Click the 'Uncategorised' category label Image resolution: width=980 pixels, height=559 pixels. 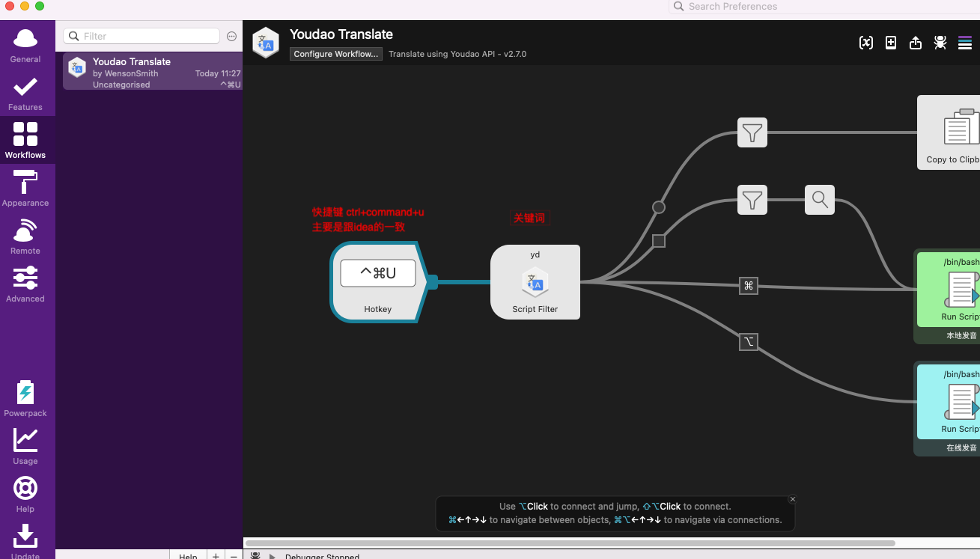point(121,85)
